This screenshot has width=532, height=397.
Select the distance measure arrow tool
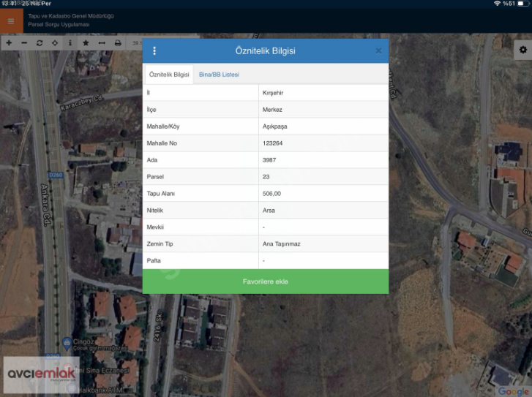pyautogui.click(x=102, y=43)
